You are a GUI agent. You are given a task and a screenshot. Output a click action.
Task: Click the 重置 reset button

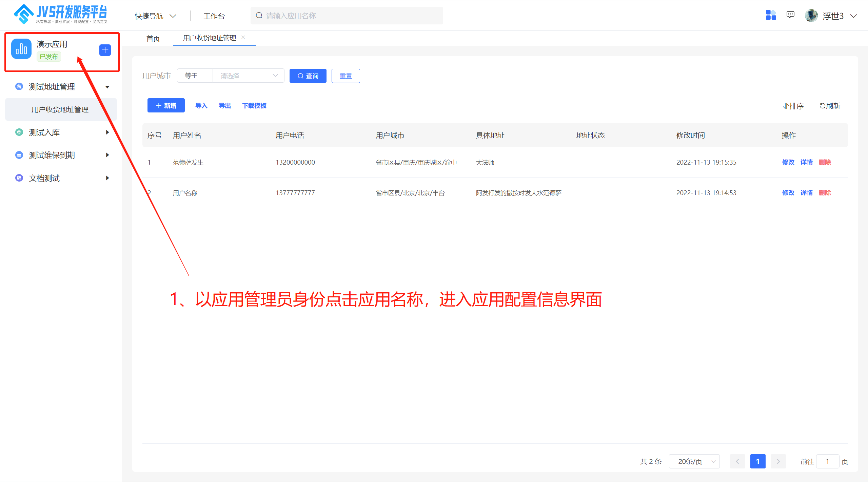pyautogui.click(x=346, y=76)
